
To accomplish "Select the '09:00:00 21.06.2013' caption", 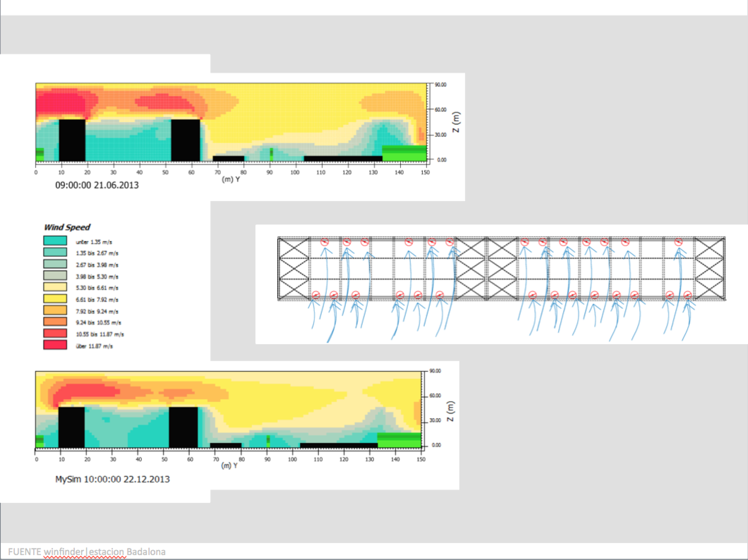I will (97, 185).
